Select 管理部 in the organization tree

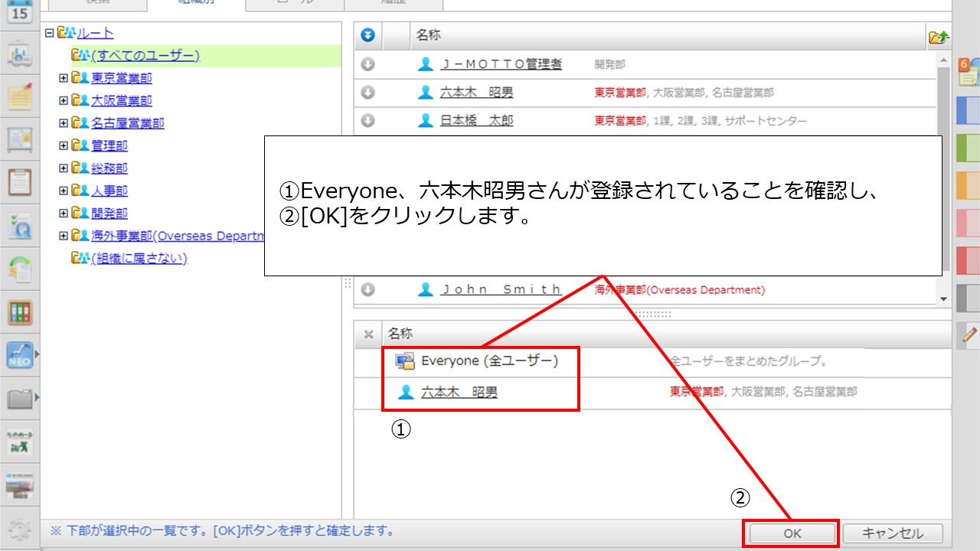(x=109, y=145)
